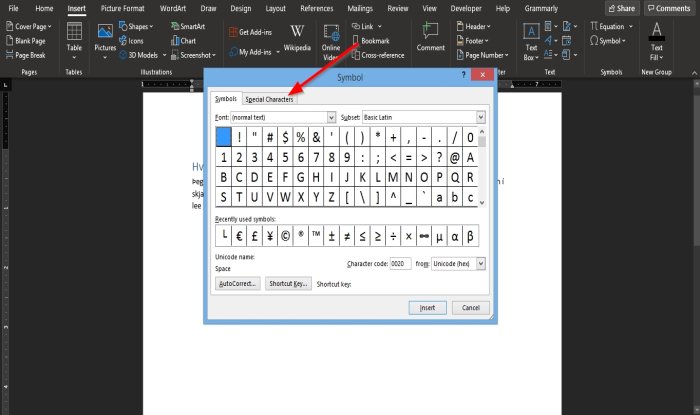The image size is (700, 415).
Task: Open My Add-ins list
Action: 250,52
